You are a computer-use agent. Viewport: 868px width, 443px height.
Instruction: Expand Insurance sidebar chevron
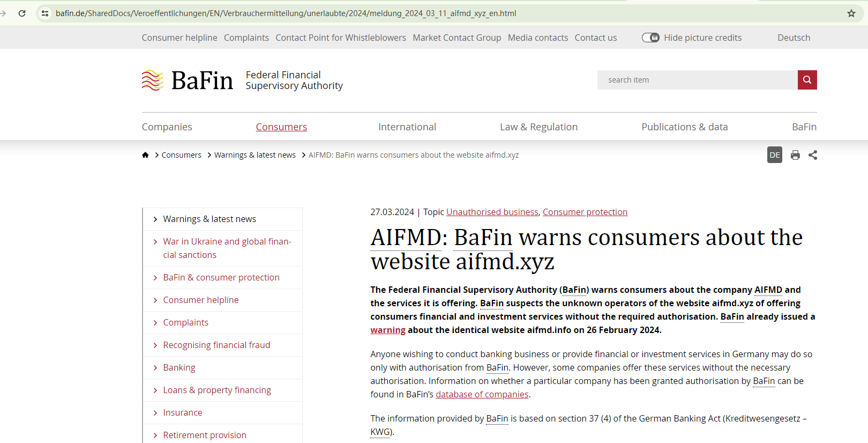click(x=155, y=413)
